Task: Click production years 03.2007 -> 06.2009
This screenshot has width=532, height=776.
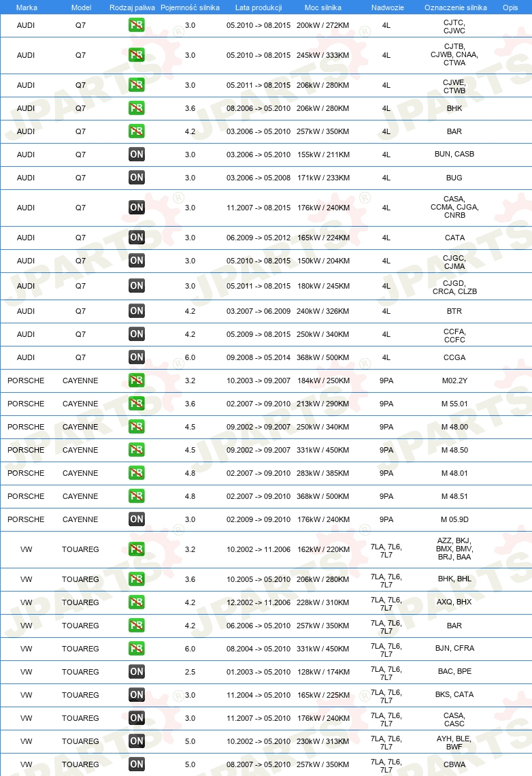Action: coord(259,311)
